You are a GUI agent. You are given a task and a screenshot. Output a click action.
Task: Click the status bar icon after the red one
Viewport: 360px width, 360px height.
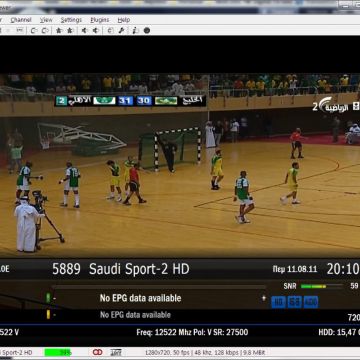116,352
